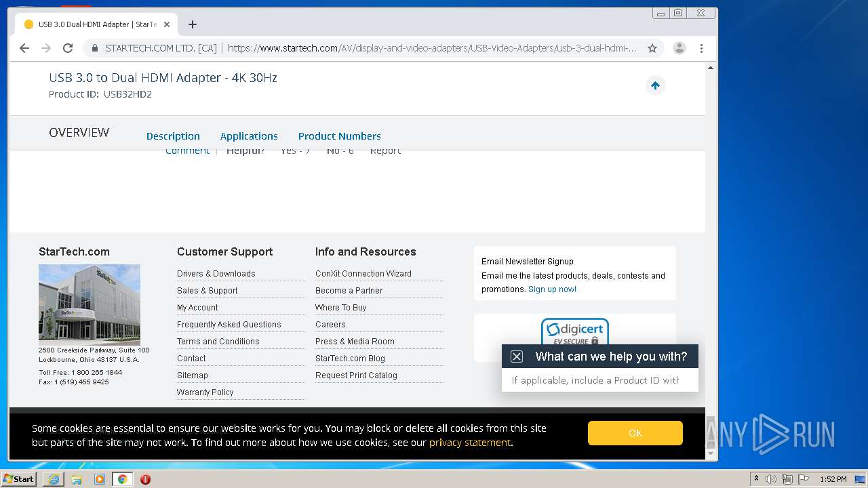868x488 pixels.
Task: Vote No - 6 on the review
Action: (x=340, y=151)
